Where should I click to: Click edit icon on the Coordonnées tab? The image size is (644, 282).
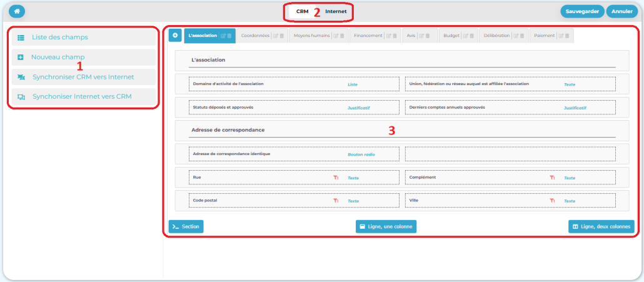(275, 36)
